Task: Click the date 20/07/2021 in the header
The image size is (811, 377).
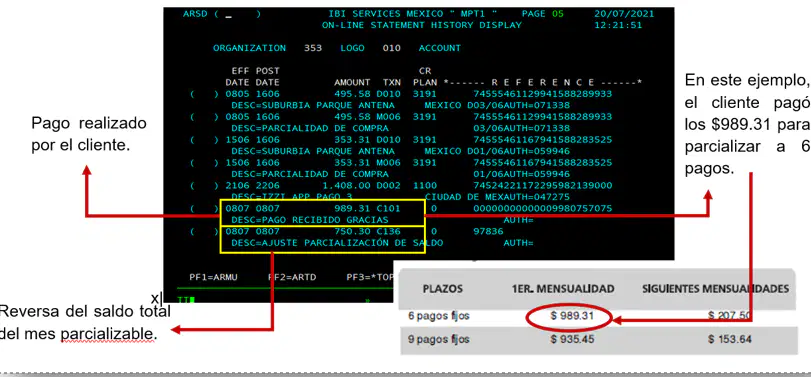Action: coord(624,14)
